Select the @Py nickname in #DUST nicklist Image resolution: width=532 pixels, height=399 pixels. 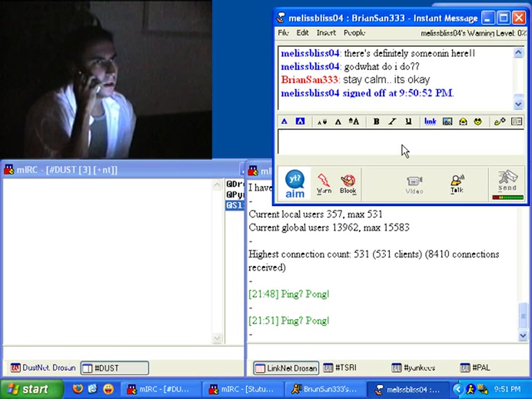point(234,195)
